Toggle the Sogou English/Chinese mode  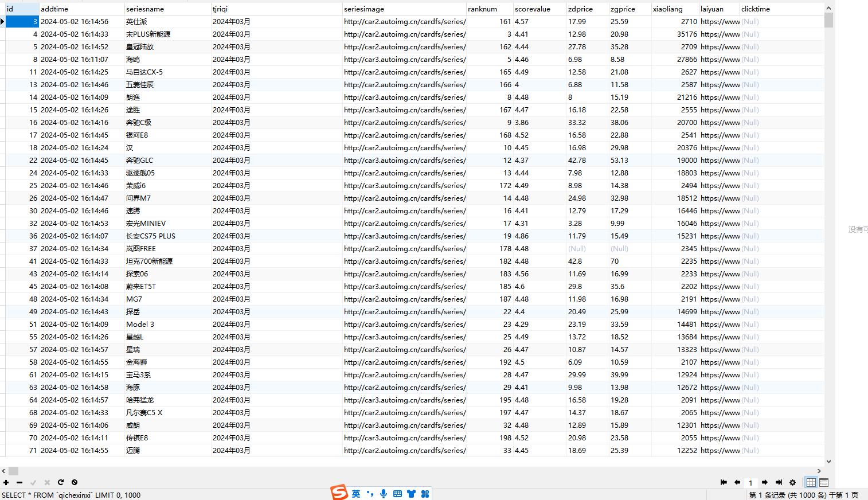tap(356, 494)
